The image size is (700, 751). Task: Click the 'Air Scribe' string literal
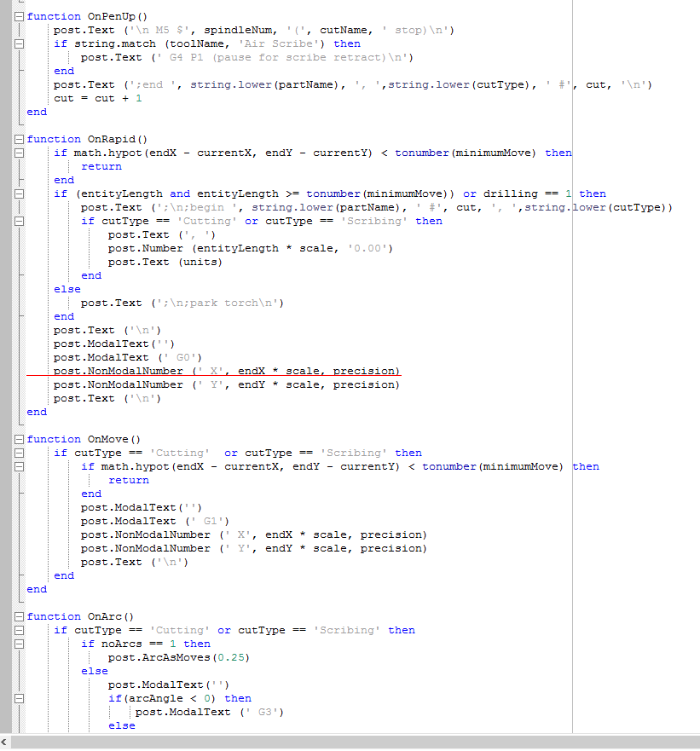pos(279,43)
